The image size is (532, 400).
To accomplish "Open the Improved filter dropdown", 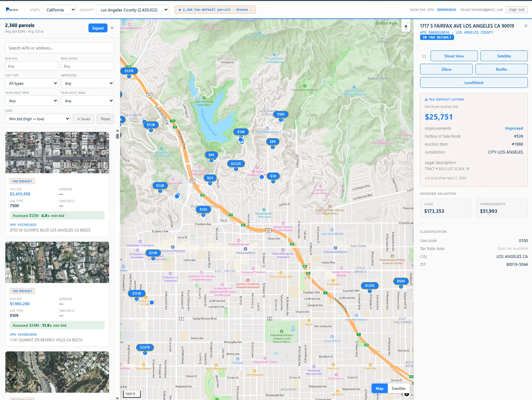I will click(x=87, y=83).
